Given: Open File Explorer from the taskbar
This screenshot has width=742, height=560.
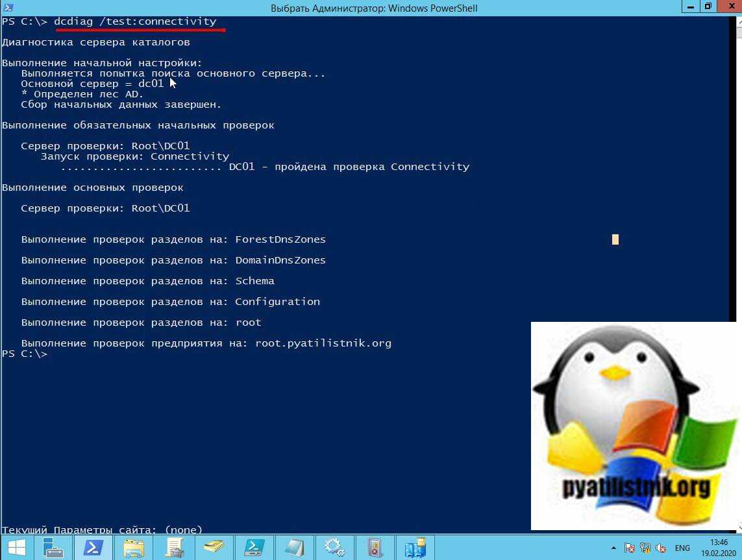Looking at the screenshot, I should [134, 548].
